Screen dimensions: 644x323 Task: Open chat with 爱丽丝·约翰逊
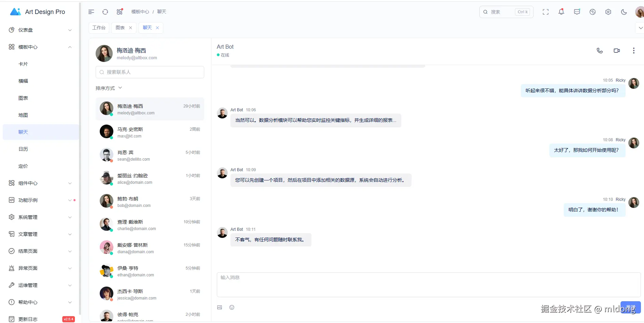click(x=150, y=178)
